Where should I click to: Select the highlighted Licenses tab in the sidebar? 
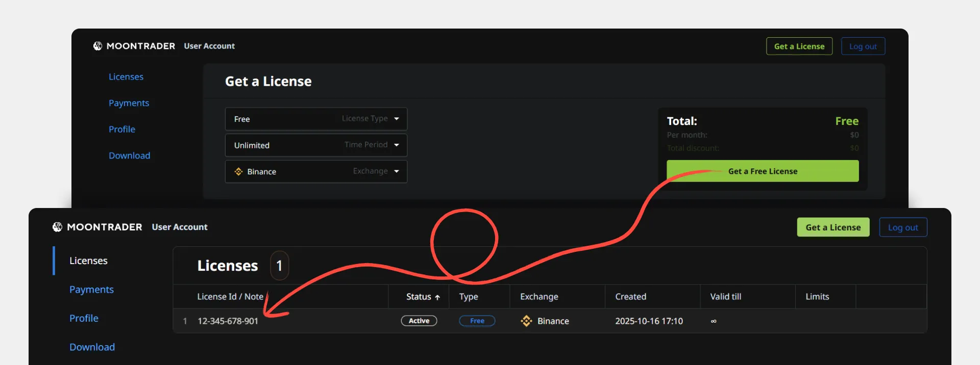tap(88, 260)
